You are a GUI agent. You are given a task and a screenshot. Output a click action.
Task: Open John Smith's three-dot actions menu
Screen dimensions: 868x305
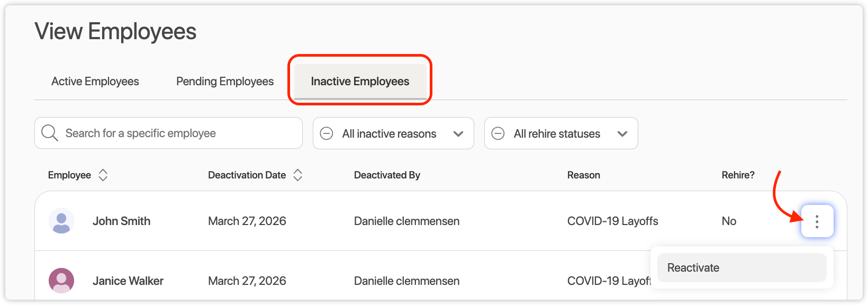point(817,221)
